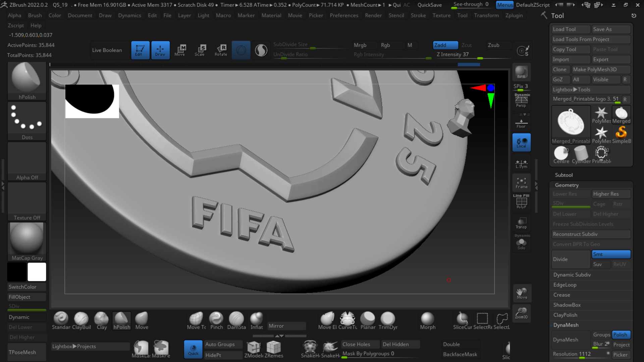The width and height of the screenshot is (644, 362).
Task: Run a BPR render
Action: click(x=521, y=72)
